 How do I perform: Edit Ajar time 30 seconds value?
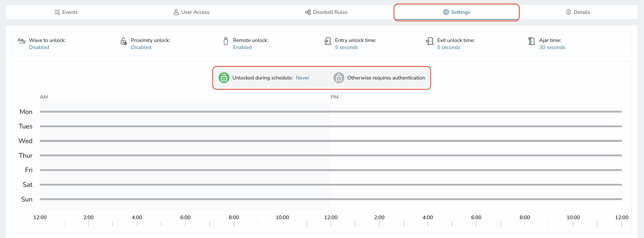coord(552,47)
